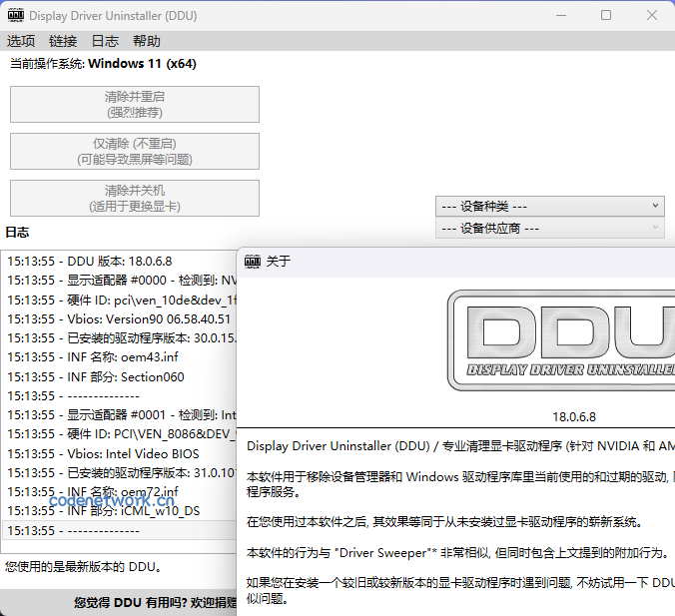Image resolution: width=675 pixels, height=616 pixels.
Task: Open the 日志 menu
Action: click(x=105, y=41)
